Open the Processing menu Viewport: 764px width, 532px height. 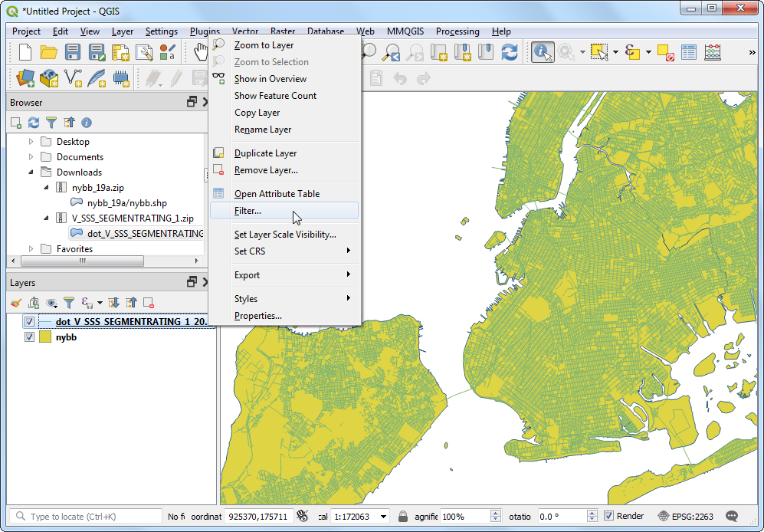(x=457, y=31)
